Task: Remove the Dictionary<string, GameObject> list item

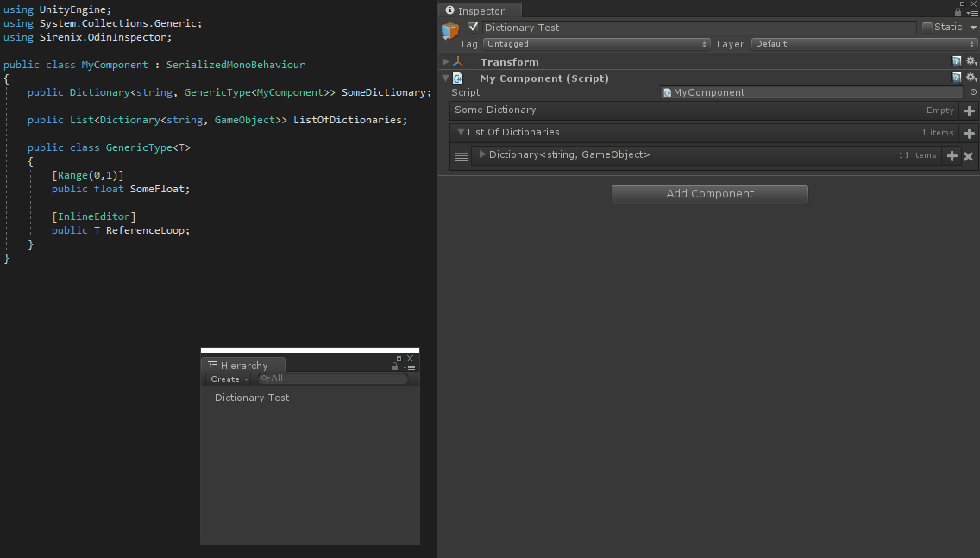Action: click(x=968, y=156)
